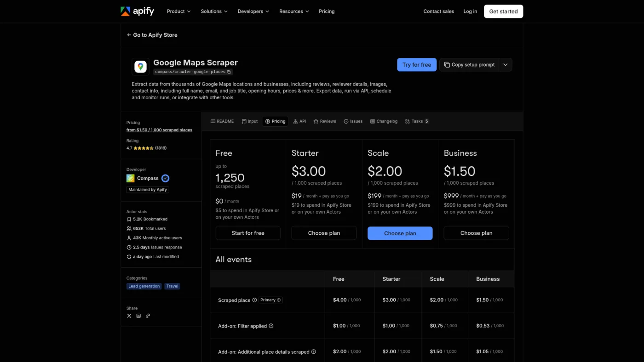
Task: Click info icon for Additional place details scraped
Action: click(314, 352)
